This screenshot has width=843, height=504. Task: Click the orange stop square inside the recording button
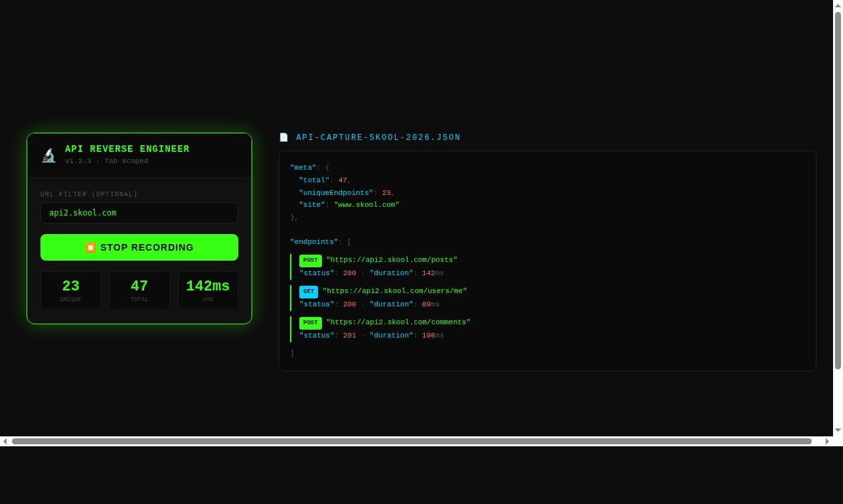pos(91,247)
